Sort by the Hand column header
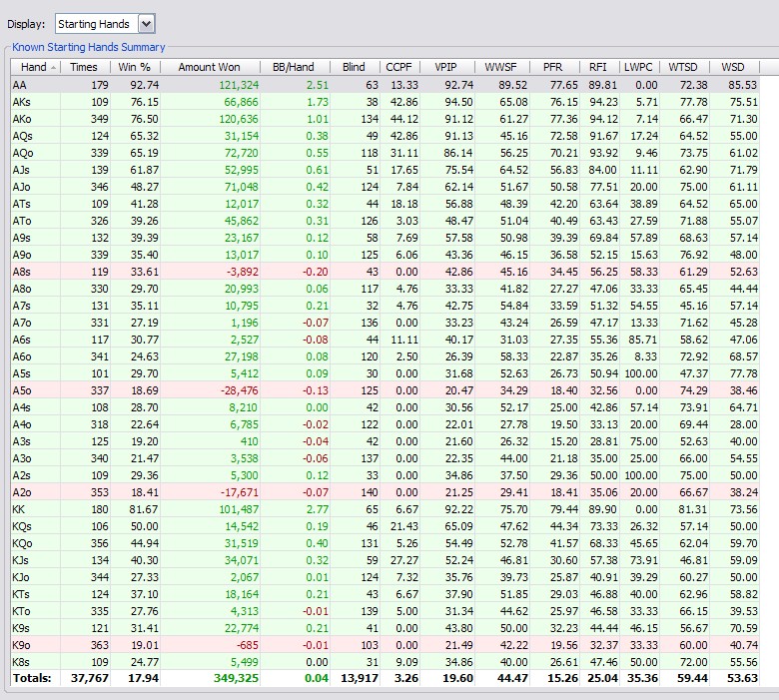This screenshot has width=779, height=700. (36, 67)
